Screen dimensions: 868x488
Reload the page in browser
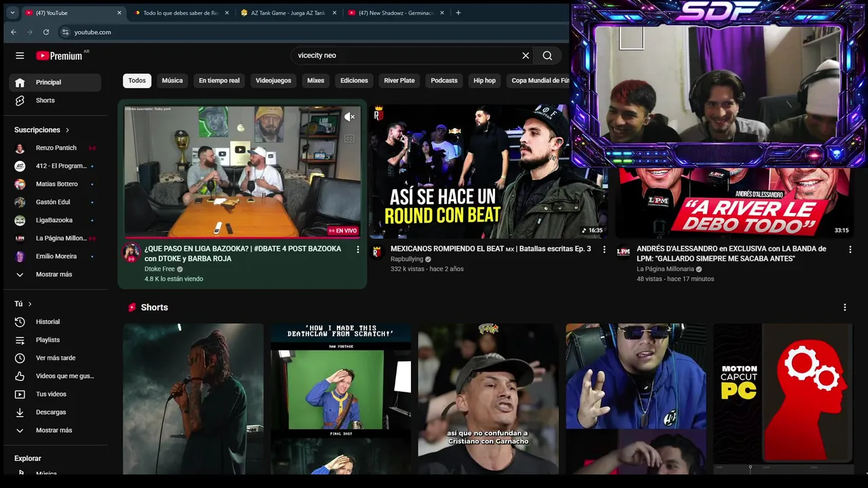[x=46, y=32]
